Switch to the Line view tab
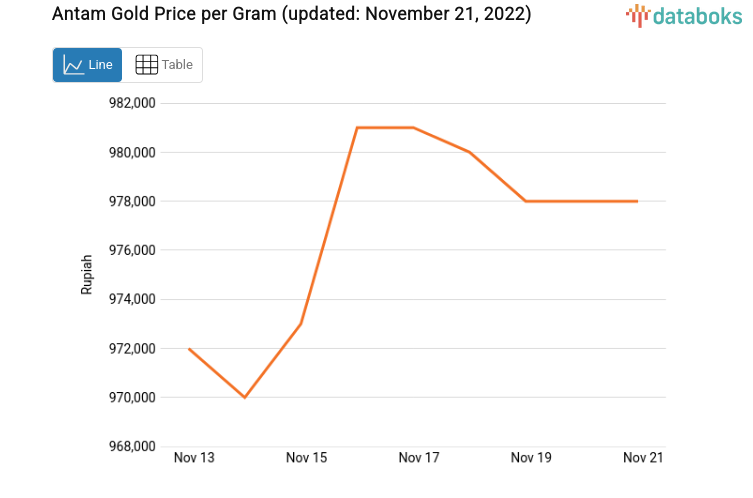Screen dimensions: 753x498 pos(88,65)
